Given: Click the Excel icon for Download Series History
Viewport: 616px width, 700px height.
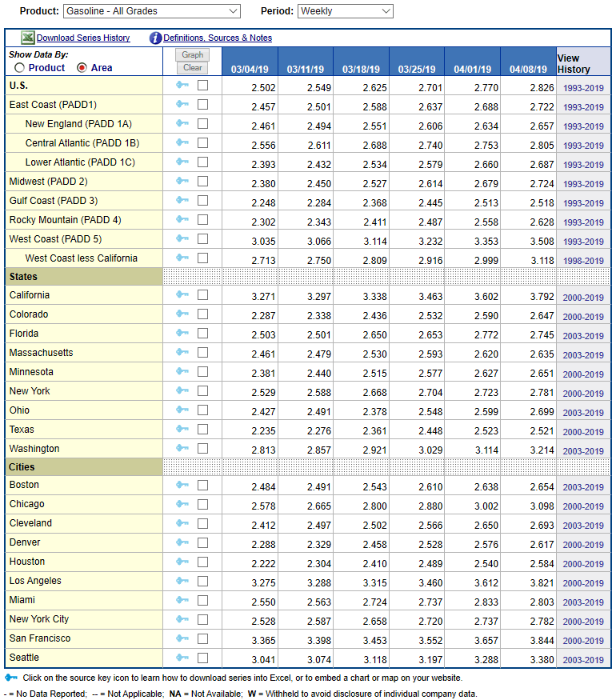Looking at the screenshot, I should tap(27, 38).
